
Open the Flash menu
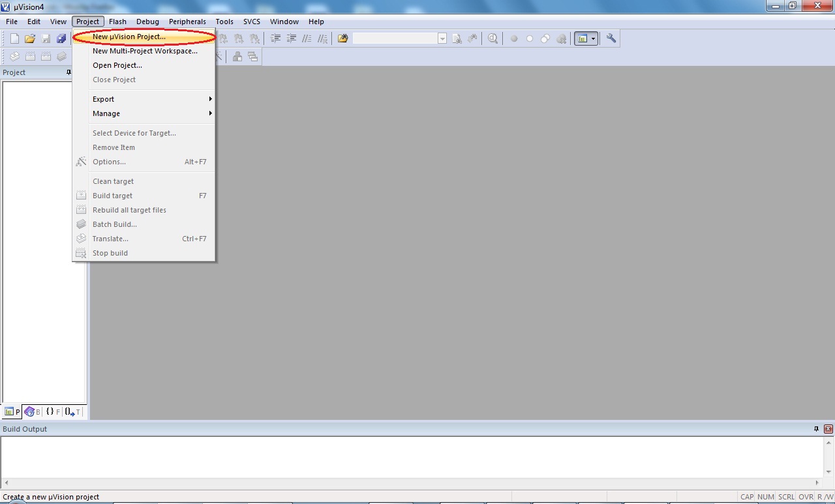(x=117, y=22)
